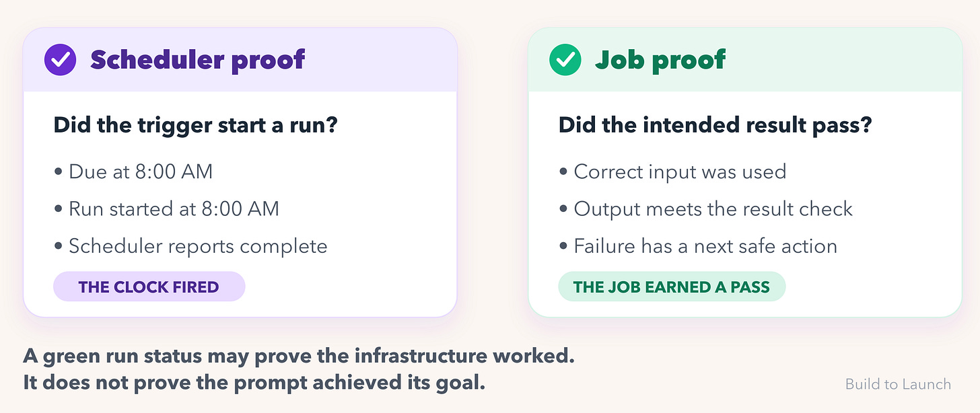Click THE JOB EARNED A PASS badge
The width and height of the screenshot is (980, 413).
pyautogui.click(x=672, y=287)
